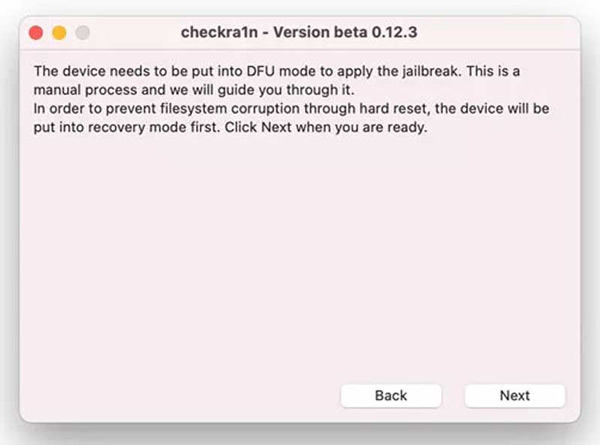Go Back to the previous step
Viewport: 600px width, 445px height.
click(x=391, y=395)
